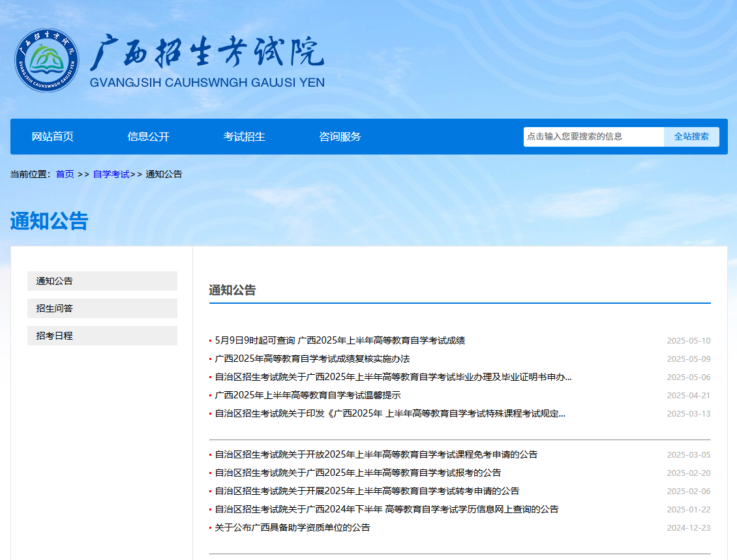
Task: Open the 信息公开 navigation menu
Action: point(148,137)
